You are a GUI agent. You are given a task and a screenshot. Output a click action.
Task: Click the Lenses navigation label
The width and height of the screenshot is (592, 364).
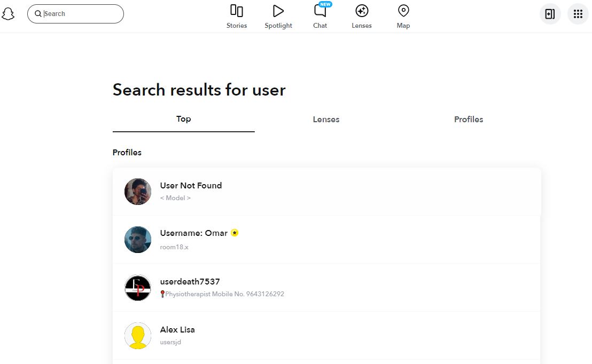(x=362, y=25)
